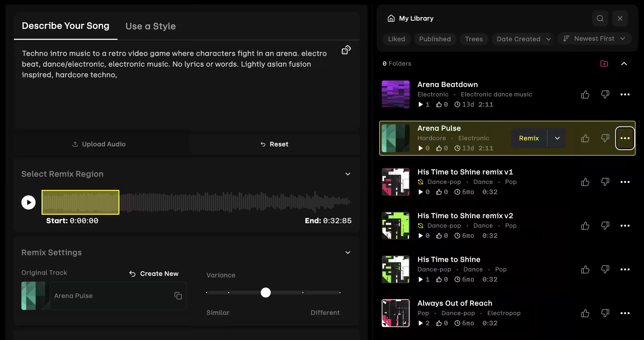
Task: Click the Reset button
Action: click(274, 144)
